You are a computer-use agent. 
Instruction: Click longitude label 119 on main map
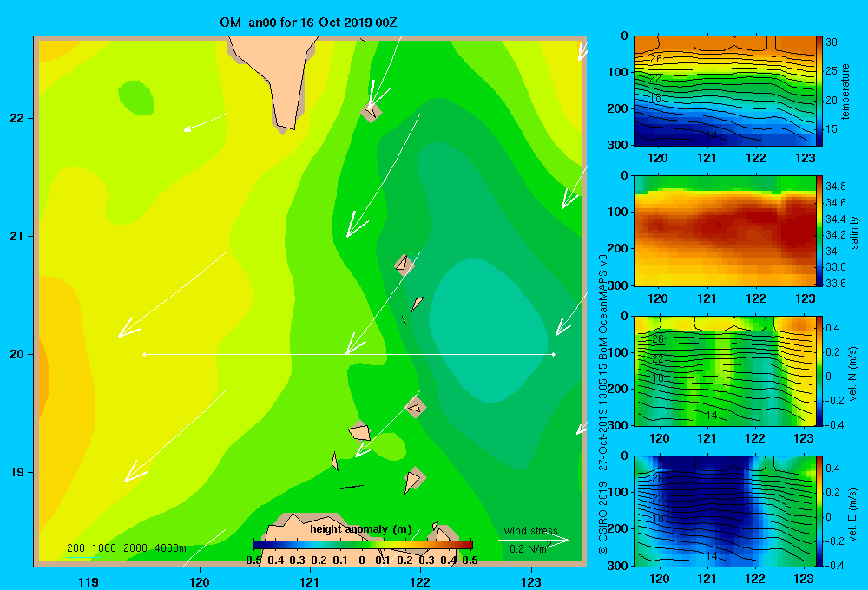point(89,581)
